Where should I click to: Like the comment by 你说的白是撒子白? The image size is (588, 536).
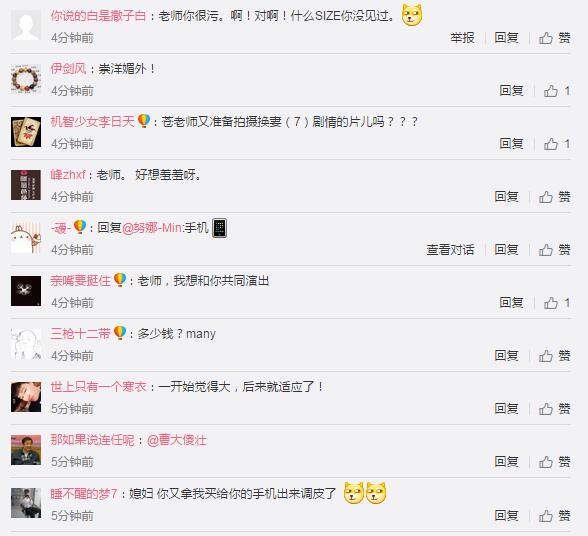(555, 38)
